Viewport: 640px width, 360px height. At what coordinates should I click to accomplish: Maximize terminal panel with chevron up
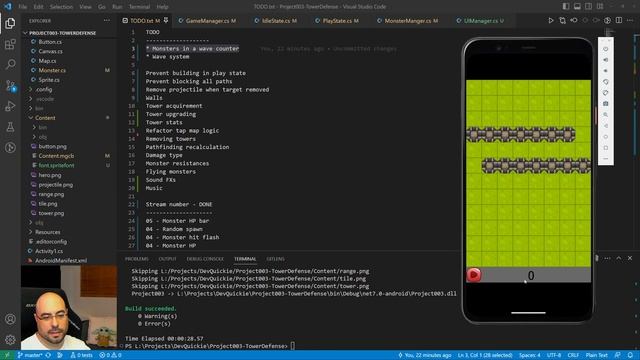tap(619, 258)
